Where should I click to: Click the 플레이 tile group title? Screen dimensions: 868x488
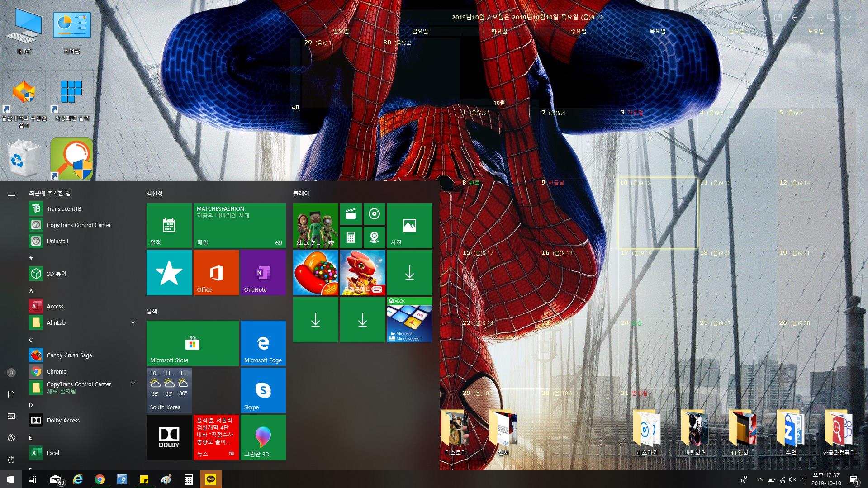[301, 194]
